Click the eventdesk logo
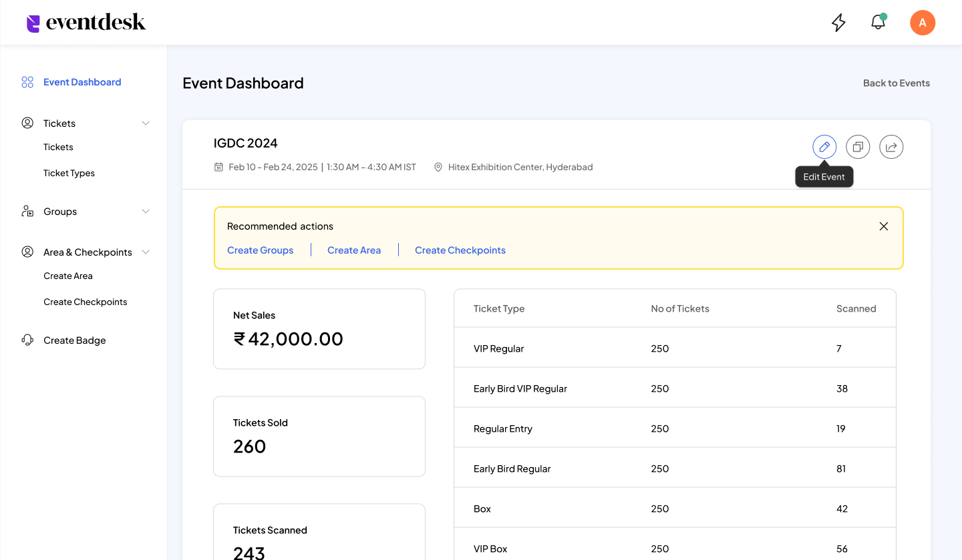 click(86, 23)
